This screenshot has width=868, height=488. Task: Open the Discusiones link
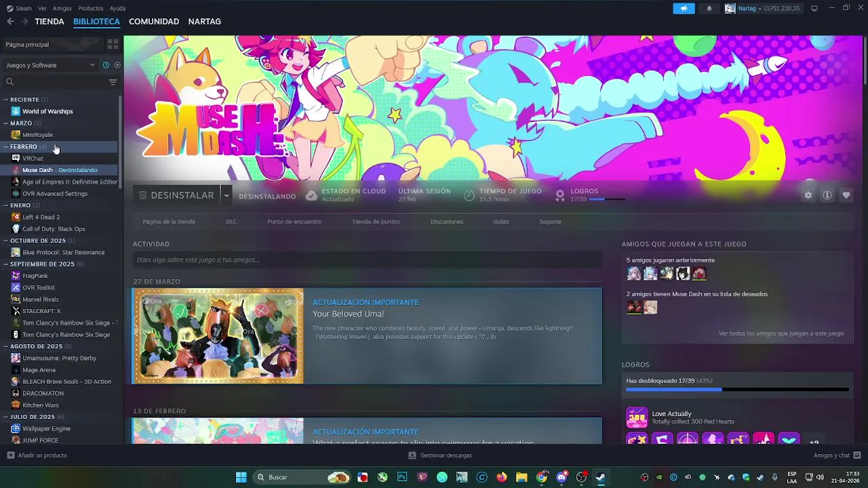click(x=447, y=222)
